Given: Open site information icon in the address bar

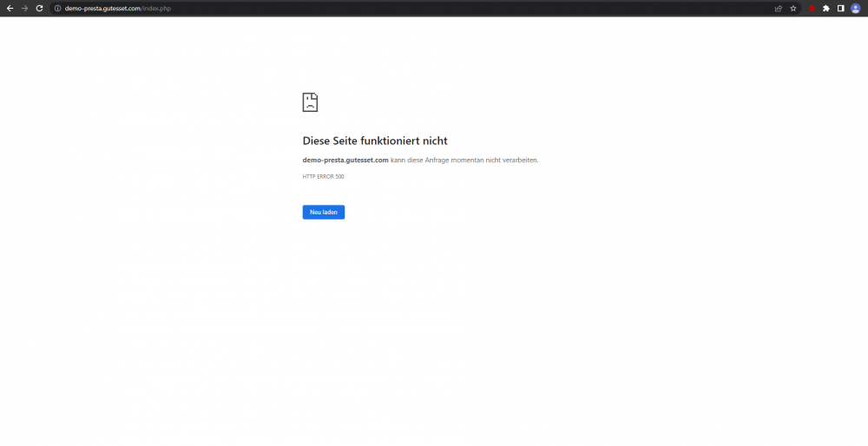Looking at the screenshot, I should 57,9.
